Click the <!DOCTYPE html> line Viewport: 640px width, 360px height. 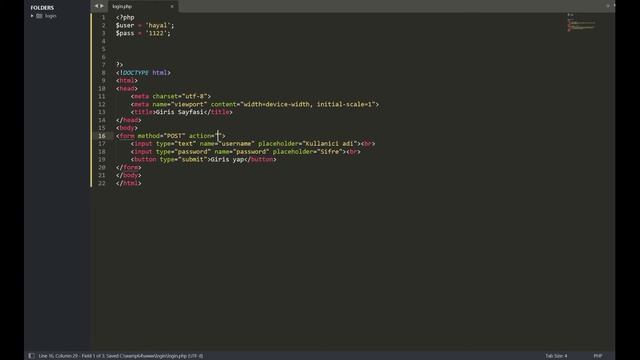point(143,73)
